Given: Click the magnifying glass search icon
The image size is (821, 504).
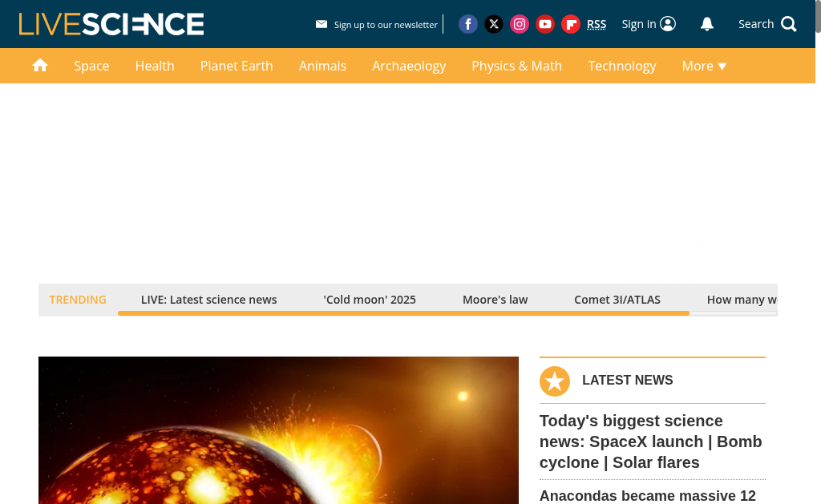Looking at the screenshot, I should pyautogui.click(x=789, y=24).
